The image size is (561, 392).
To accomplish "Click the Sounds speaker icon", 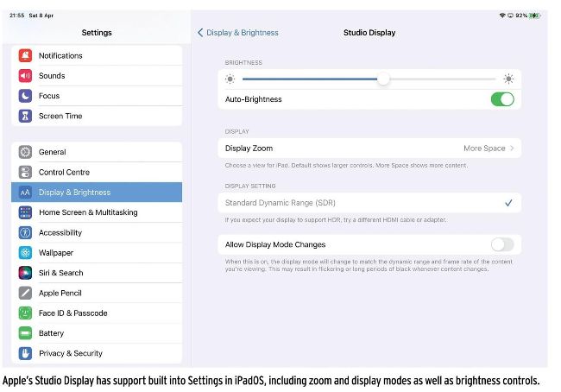I will tap(25, 76).
